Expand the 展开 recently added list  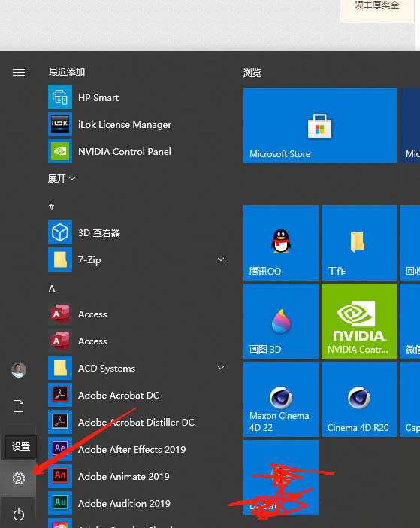[x=62, y=178]
